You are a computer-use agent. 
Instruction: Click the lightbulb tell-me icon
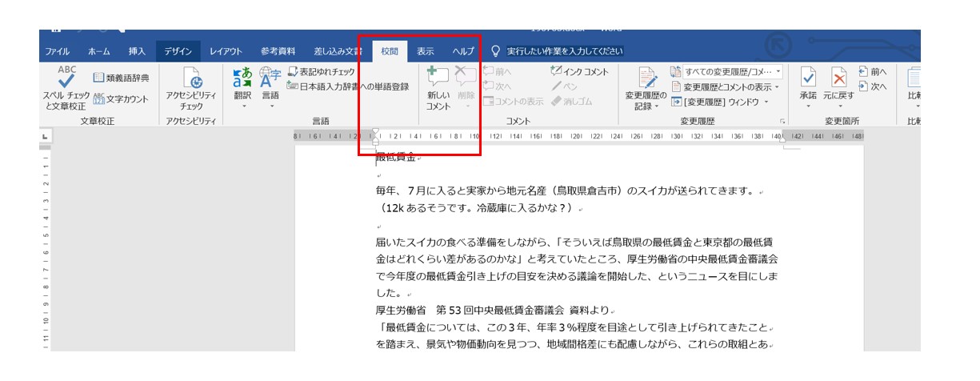click(496, 51)
